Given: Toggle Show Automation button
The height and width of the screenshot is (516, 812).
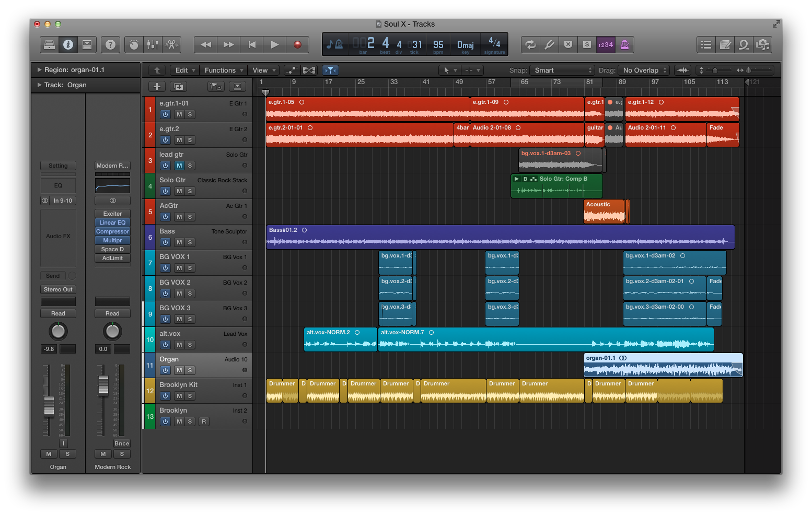Looking at the screenshot, I should click(293, 70).
